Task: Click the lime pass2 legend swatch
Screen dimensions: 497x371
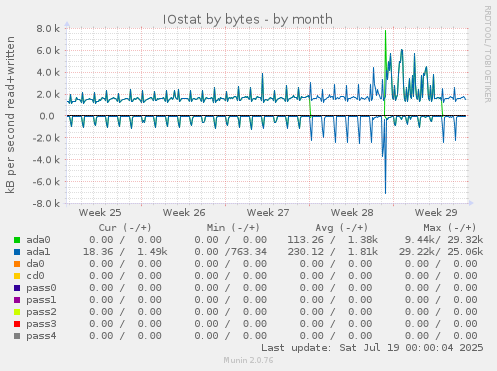Action: tap(17, 312)
